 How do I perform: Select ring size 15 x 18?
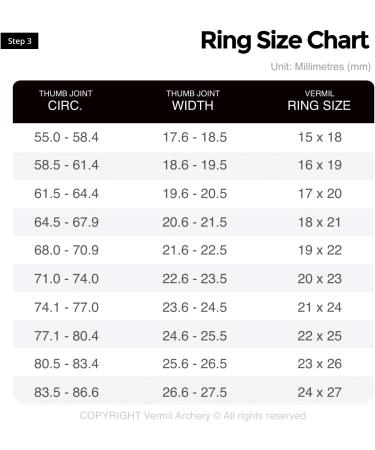pyautogui.click(x=320, y=137)
